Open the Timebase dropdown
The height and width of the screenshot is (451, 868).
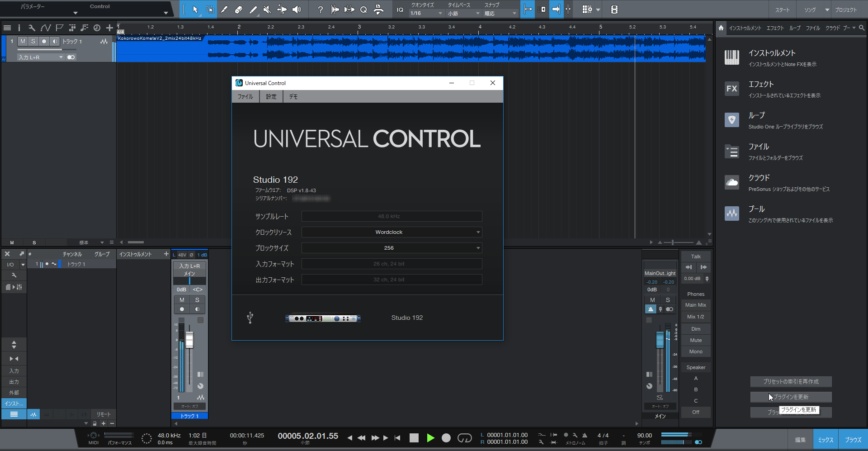coord(464,14)
